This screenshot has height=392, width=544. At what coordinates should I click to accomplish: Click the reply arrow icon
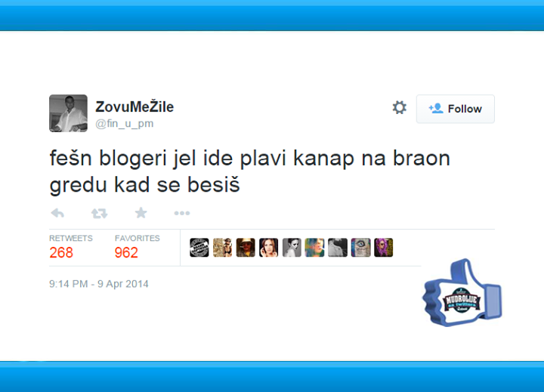pos(57,213)
